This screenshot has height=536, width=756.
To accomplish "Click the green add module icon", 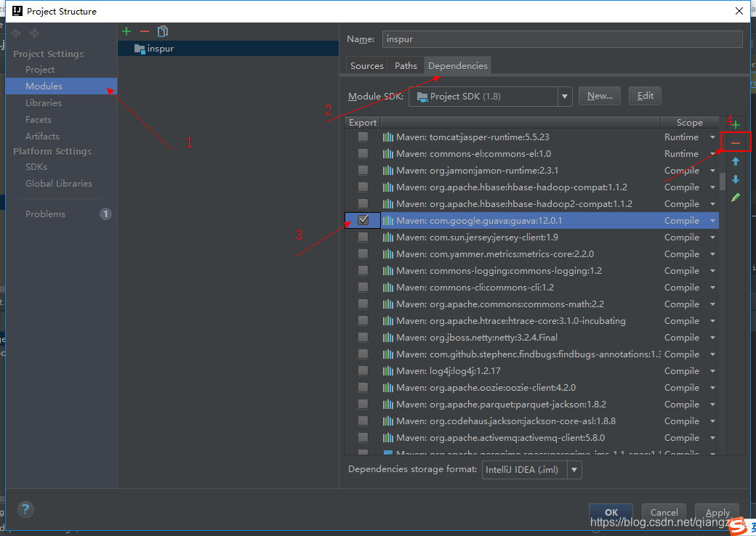I will 126,31.
